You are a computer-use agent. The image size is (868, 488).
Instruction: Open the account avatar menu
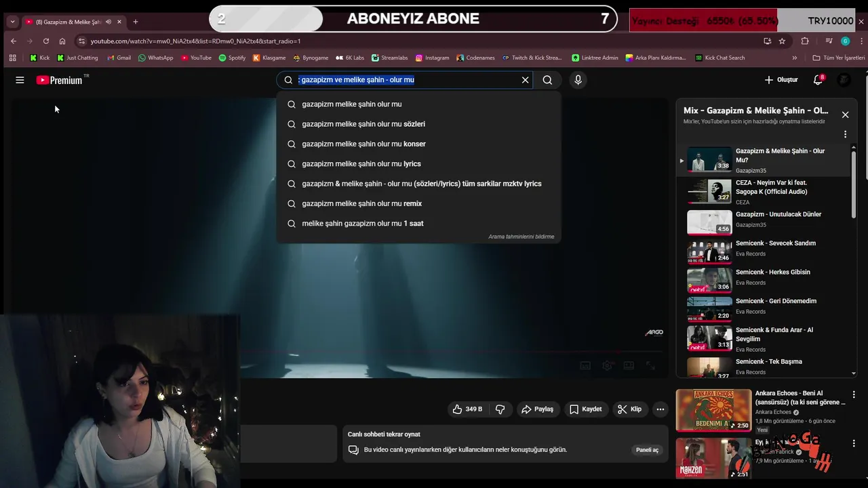[x=844, y=80]
